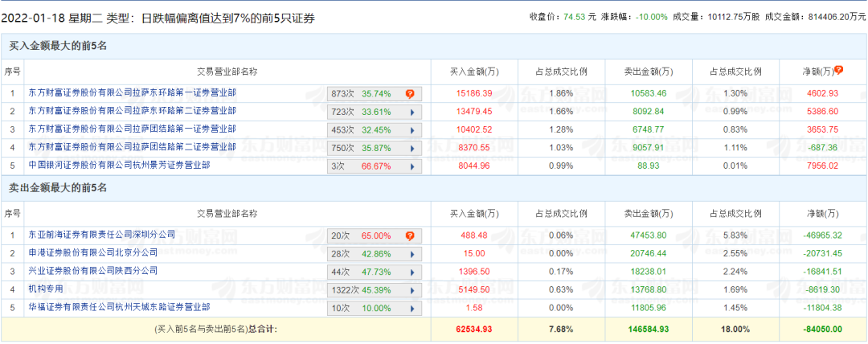
Task: Open 中国银河证券杭州景芳证券营业部 link
Action: coord(119,165)
